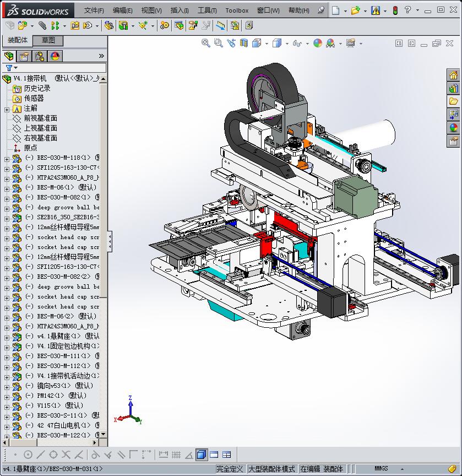Open the 编辑(E) menu

(123, 10)
